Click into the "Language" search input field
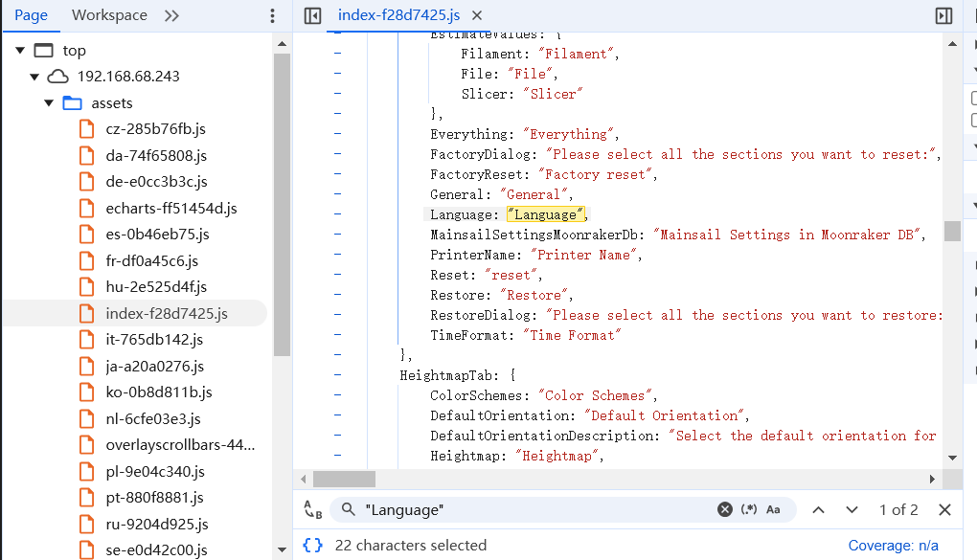977x560 pixels. (536, 510)
